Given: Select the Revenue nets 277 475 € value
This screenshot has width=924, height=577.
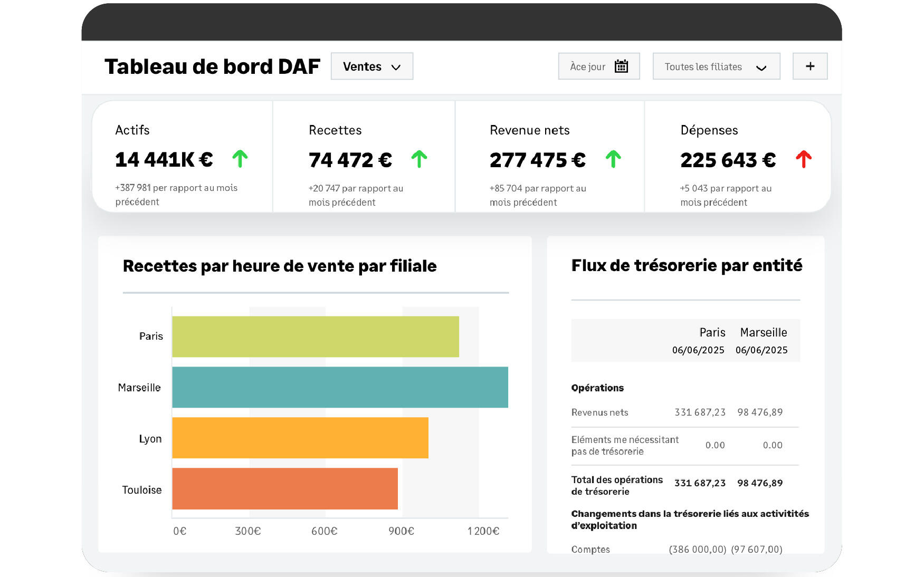Looking at the screenshot, I should pos(538,160).
